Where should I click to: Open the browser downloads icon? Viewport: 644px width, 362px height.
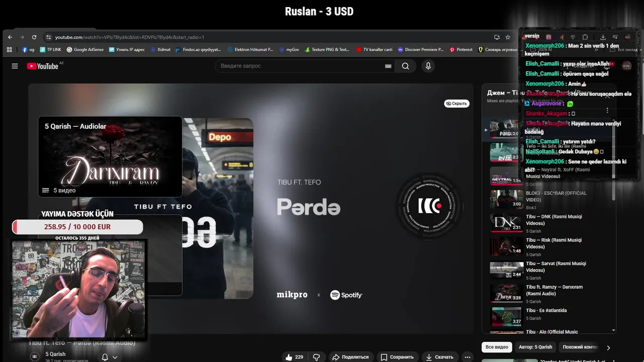[x=603, y=37]
